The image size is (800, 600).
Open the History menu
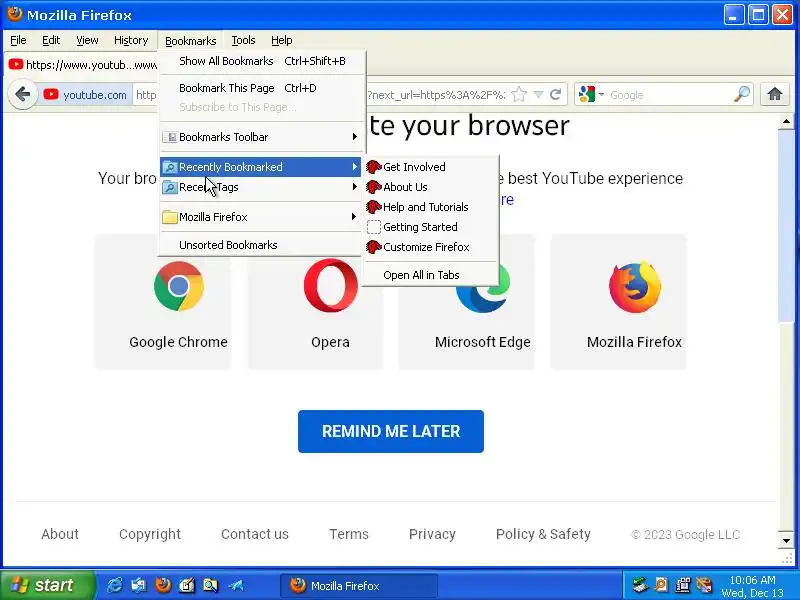coord(131,40)
